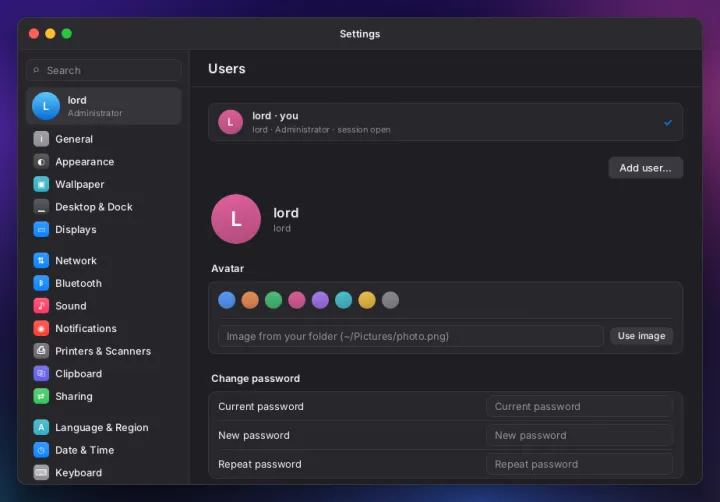
Task: Focus the image path input field
Action: [x=411, y=336]
